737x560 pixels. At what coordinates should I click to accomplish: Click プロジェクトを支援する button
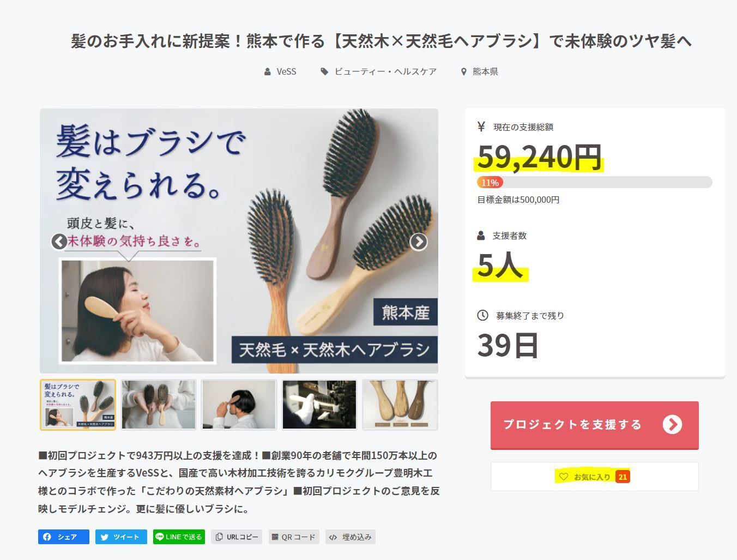594,425
